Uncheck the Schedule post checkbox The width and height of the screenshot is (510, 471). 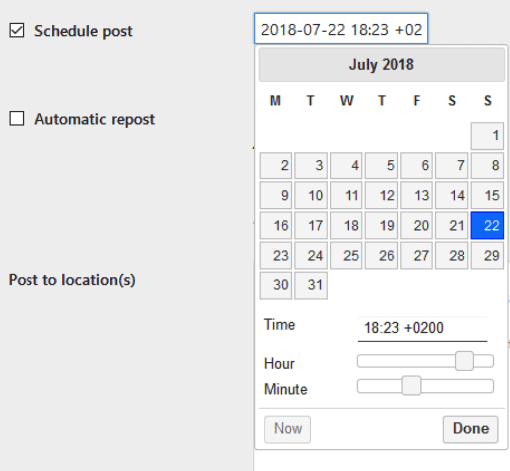point(17,30)
